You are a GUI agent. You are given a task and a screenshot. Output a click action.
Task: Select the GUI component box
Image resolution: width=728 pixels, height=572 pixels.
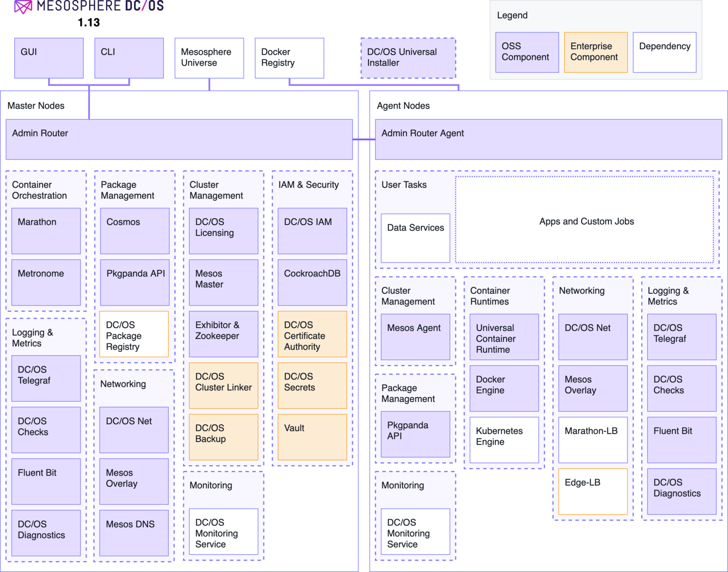pos(49,58)
